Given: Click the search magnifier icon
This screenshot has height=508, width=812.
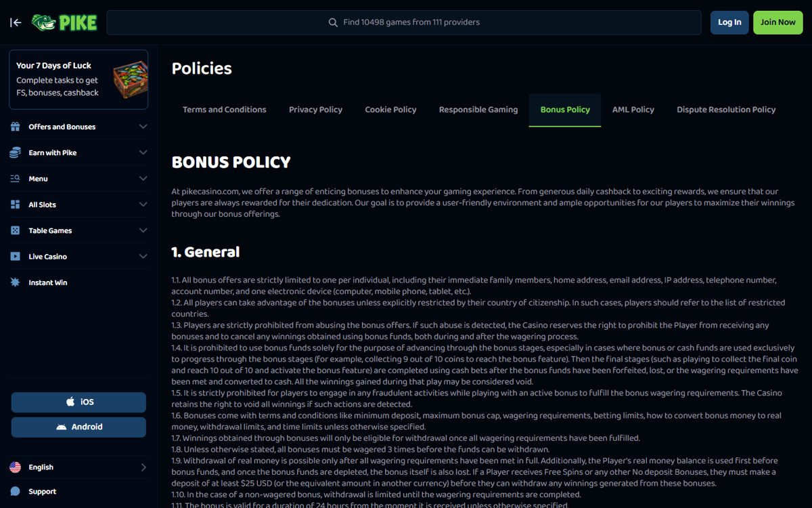Looking at the screenshot, I should pos(333,22).
